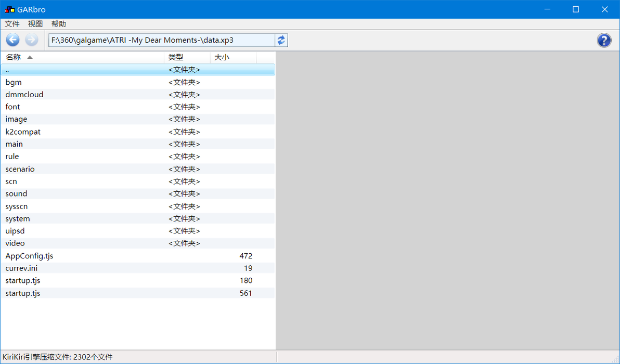This screenshot has width=620, height=364.
Task: Click the blue back arrow button
Action: [12, 40]
